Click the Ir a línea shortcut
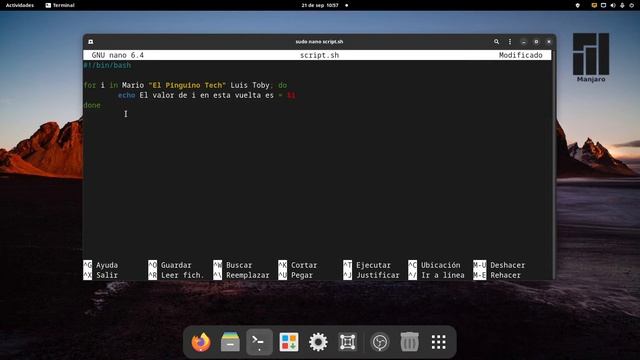This screenshot has width=640, height=360. 442,275
